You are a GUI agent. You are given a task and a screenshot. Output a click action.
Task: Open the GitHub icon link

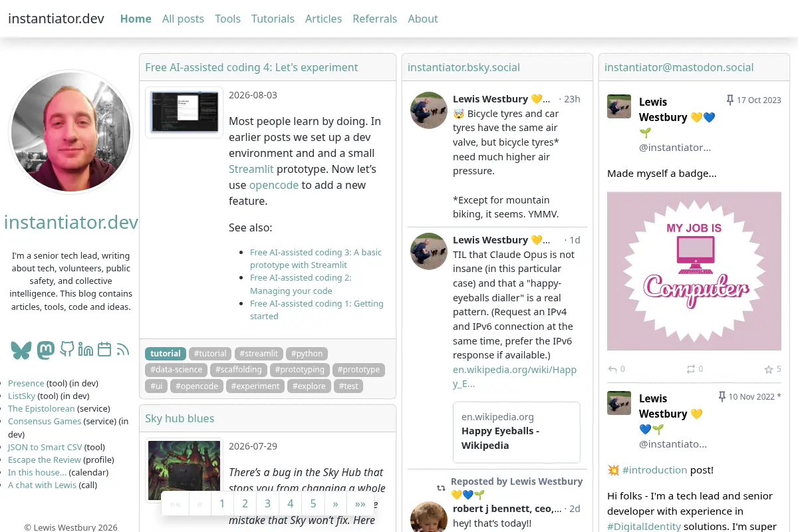point(66,348)
